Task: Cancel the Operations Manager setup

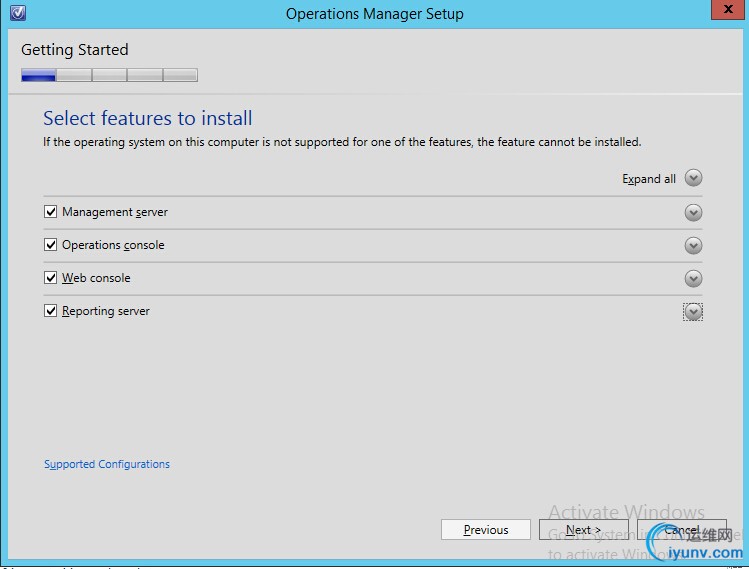Action: 681,530
